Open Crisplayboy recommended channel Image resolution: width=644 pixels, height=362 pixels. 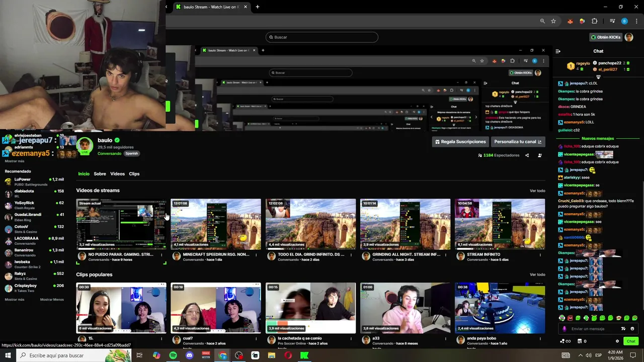pyautogui.click(x=34, y=288)
